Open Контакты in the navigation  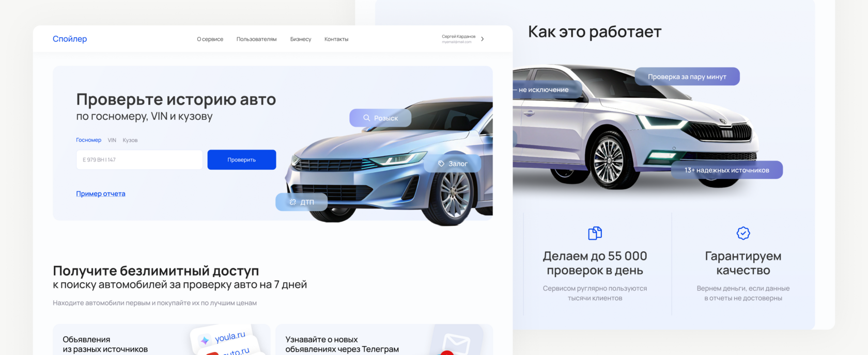click(x=336, y=39)
